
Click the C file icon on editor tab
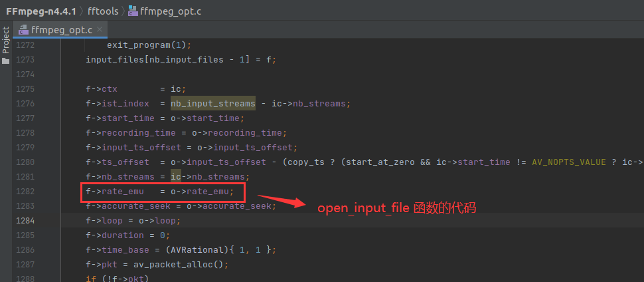coord(24,30)
